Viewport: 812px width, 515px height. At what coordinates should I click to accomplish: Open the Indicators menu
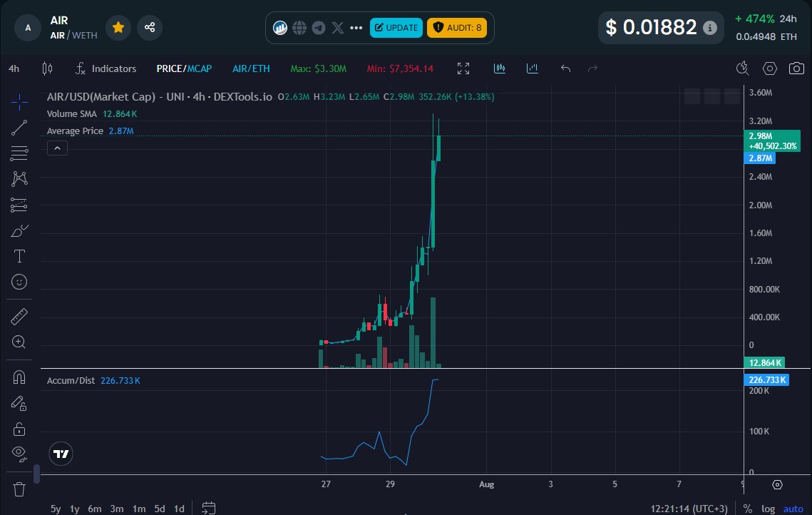click(106, 68)
